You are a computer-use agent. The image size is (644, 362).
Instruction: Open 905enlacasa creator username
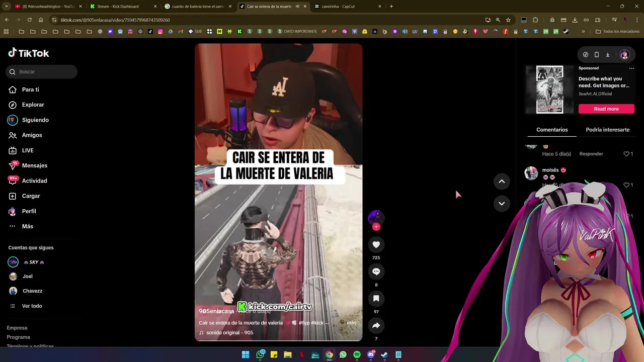tap(216, 311)
